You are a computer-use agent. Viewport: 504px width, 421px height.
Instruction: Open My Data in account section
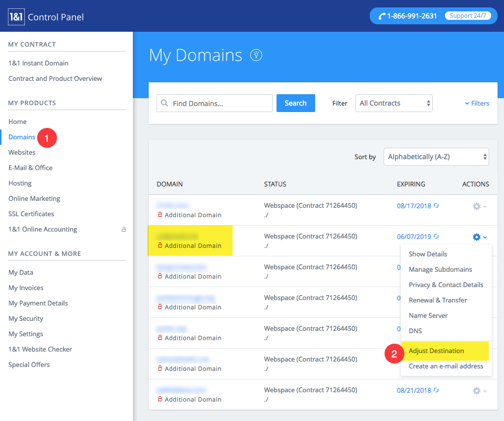tap(21, 273)
